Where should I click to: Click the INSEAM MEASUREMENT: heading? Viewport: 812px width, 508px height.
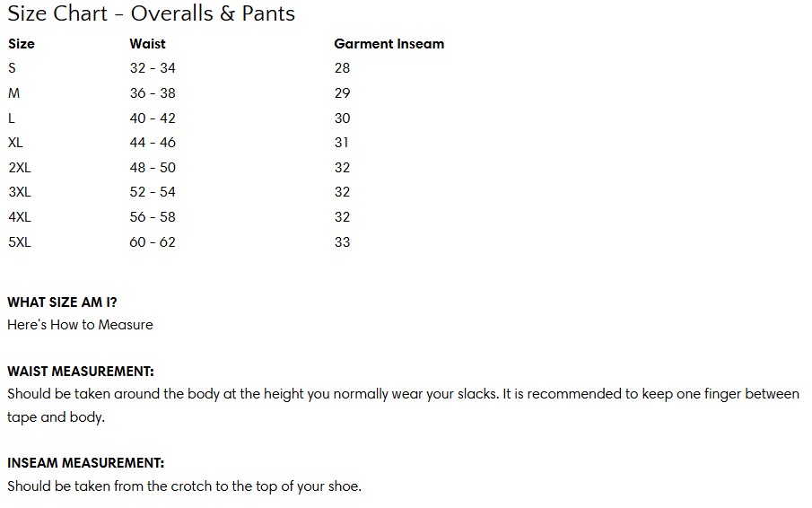point(86,464)
